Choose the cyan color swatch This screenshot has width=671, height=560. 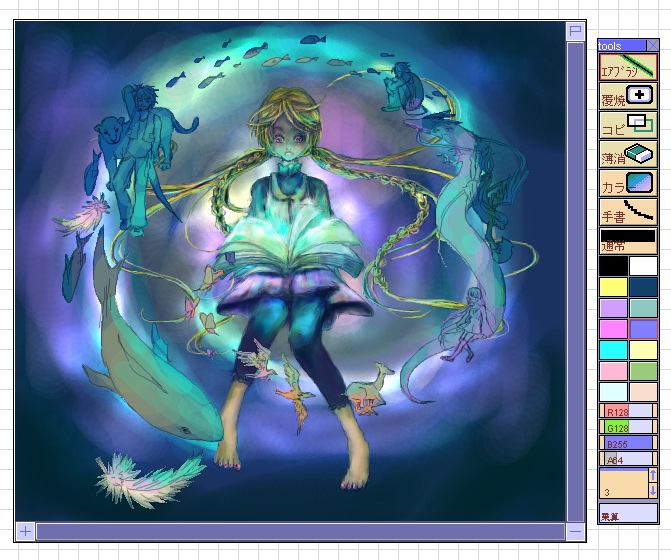613,350
